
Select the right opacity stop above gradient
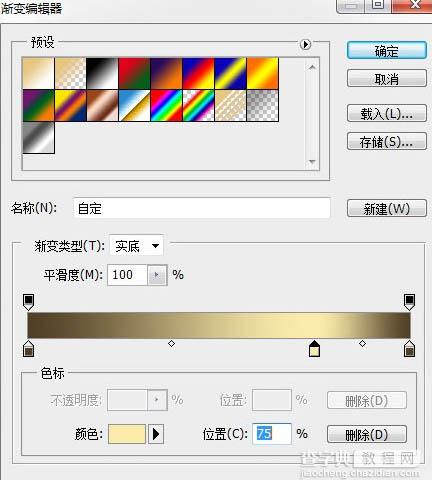click(x=409, y=302)
